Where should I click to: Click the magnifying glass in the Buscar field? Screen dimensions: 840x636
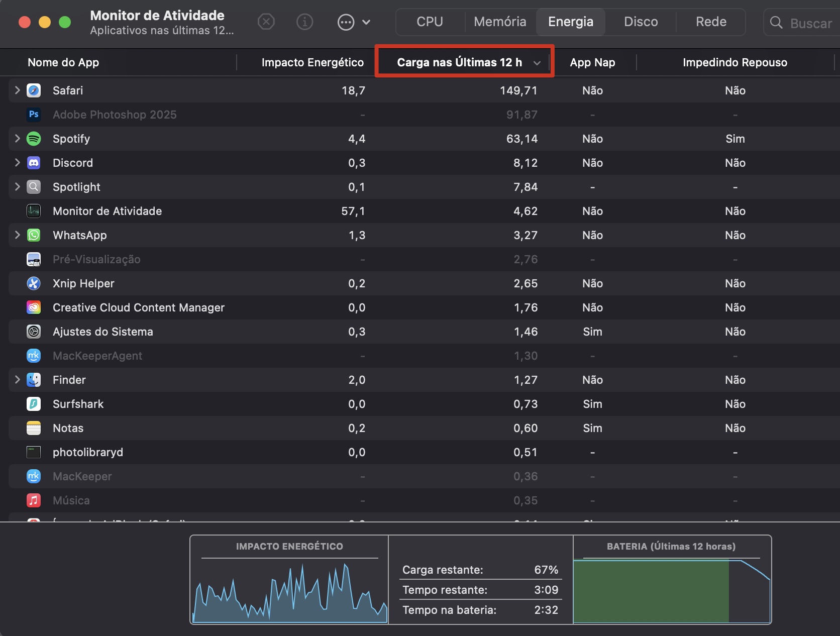(776, 23)
